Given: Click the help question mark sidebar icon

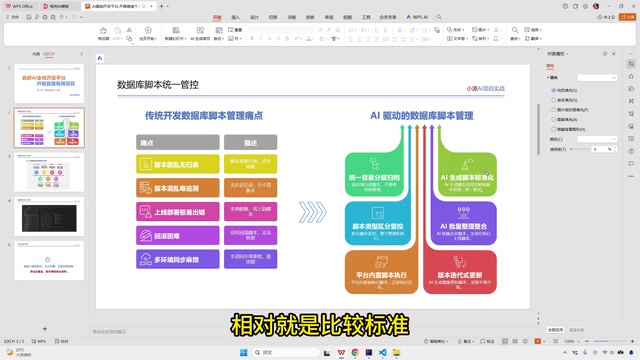Looking at the screenshot, I should (x=631, y=151).
